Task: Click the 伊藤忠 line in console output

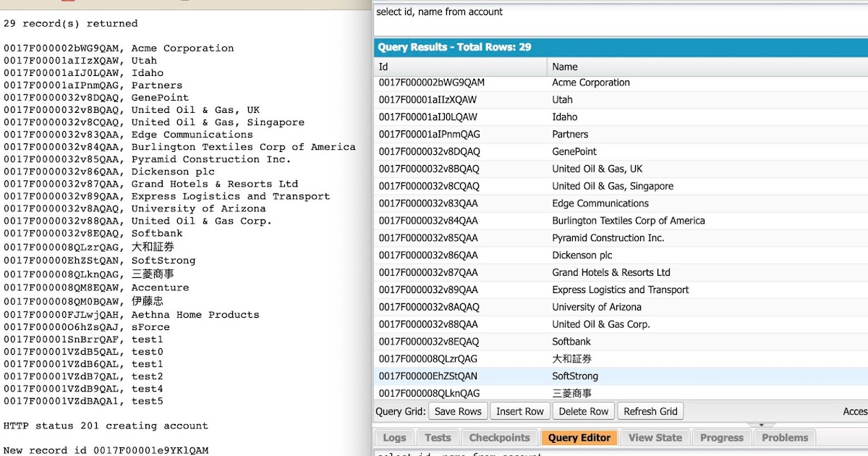Action: [x=83, y=301]
